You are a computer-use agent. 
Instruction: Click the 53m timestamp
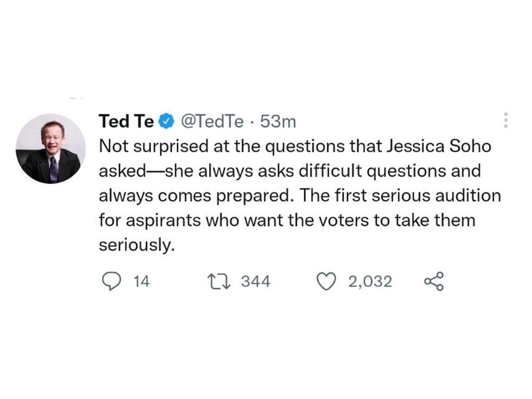pyautogui.click(x=278, y=122)
